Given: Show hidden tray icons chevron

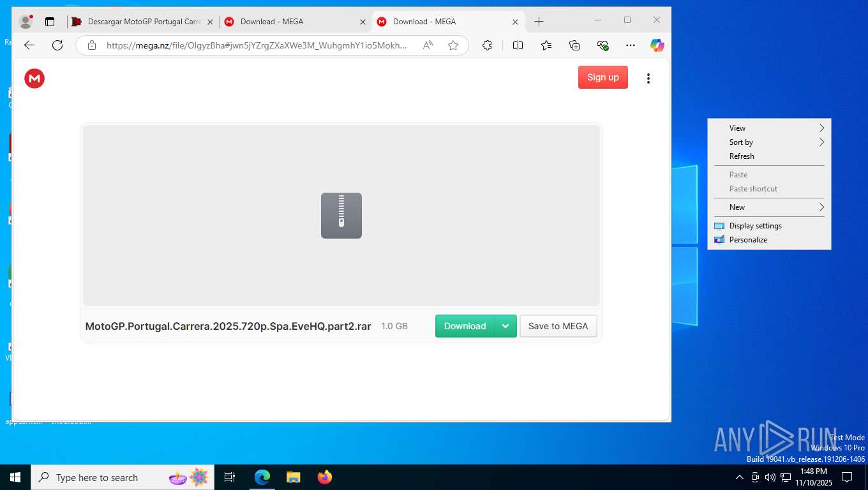Looking at the screenshot, I should click(x=740, y=477).
